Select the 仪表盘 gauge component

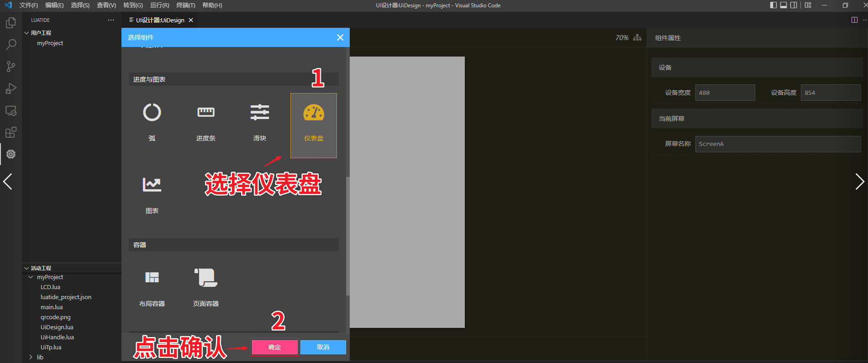314,113
